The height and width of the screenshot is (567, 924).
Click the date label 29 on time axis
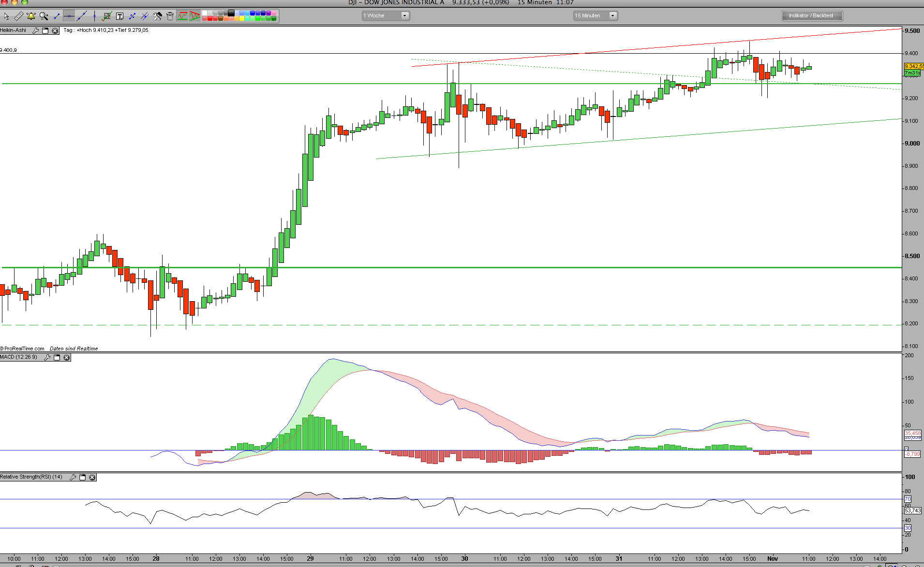tap(310, 558)
